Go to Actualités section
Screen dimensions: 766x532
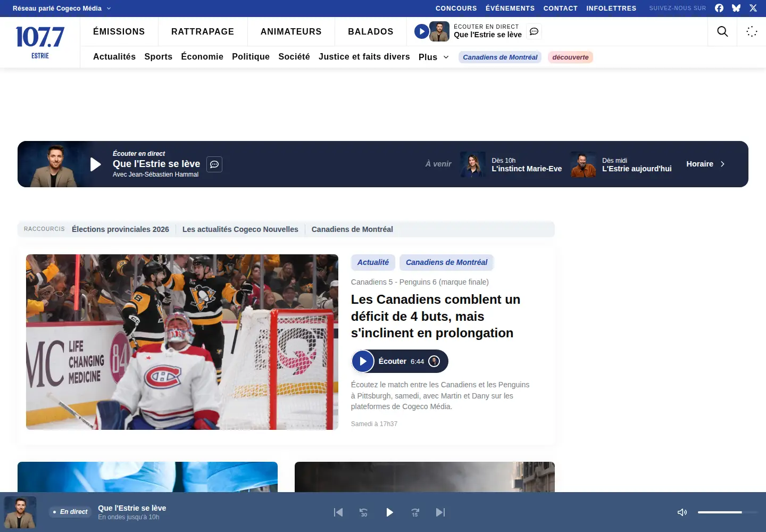(x=114, y=56)
